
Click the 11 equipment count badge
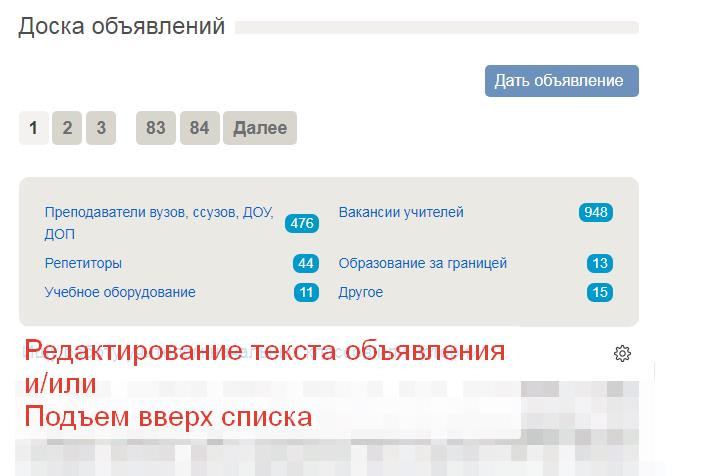[306, 292]
